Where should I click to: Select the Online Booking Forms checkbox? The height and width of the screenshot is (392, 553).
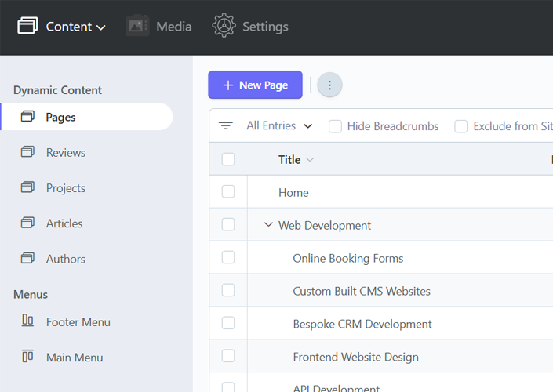[x=228, y=257]
